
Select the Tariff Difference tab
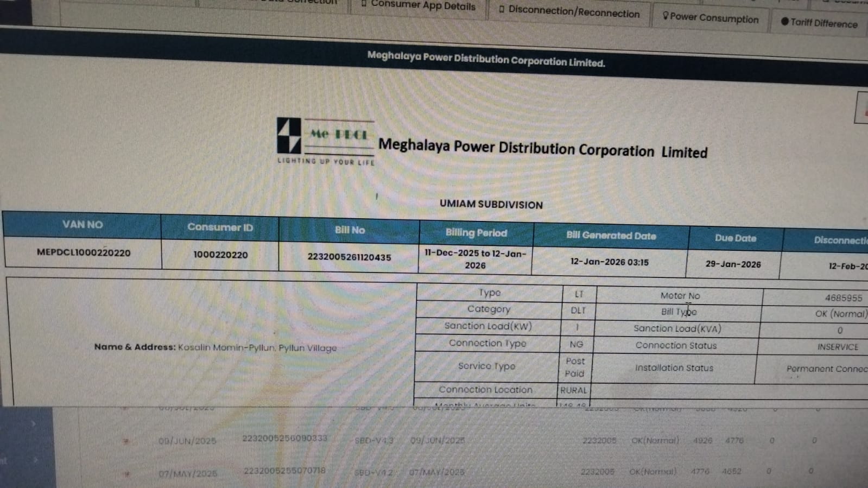click(819, 22)
